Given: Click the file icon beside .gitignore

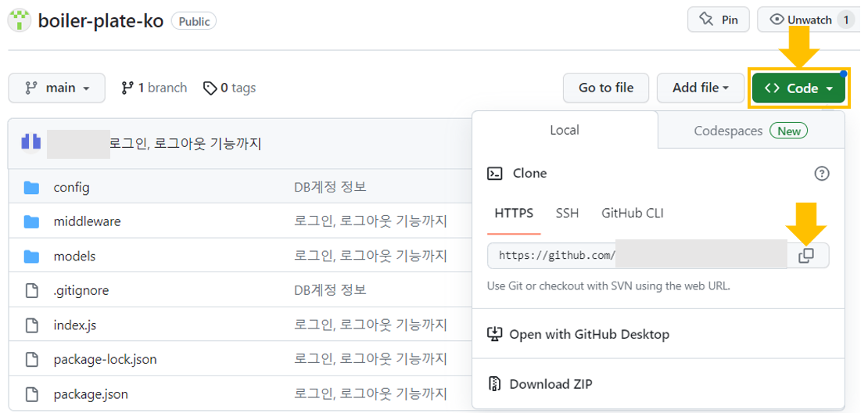Looking at the screenshot, I should [32, 290].
